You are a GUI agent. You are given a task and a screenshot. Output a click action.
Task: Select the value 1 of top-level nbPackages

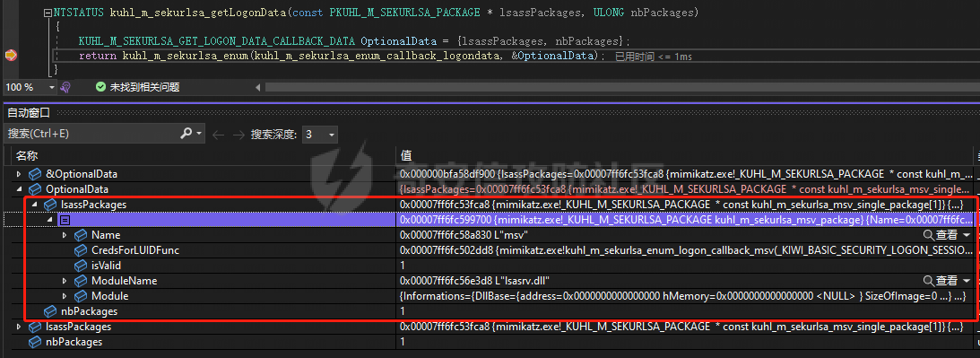click(x=403, y=342)
